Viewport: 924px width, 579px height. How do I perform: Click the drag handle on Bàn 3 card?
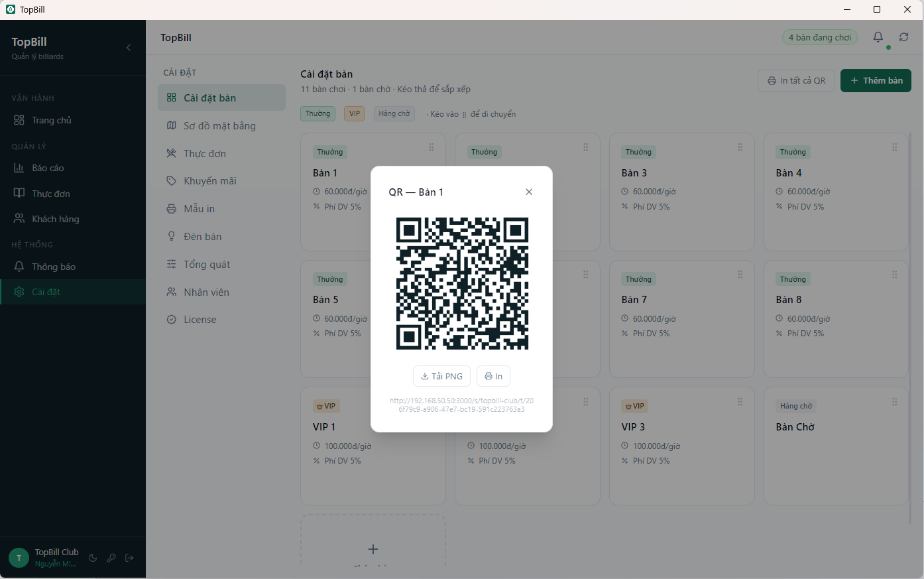pyautogui.click(x=740, y=147)
